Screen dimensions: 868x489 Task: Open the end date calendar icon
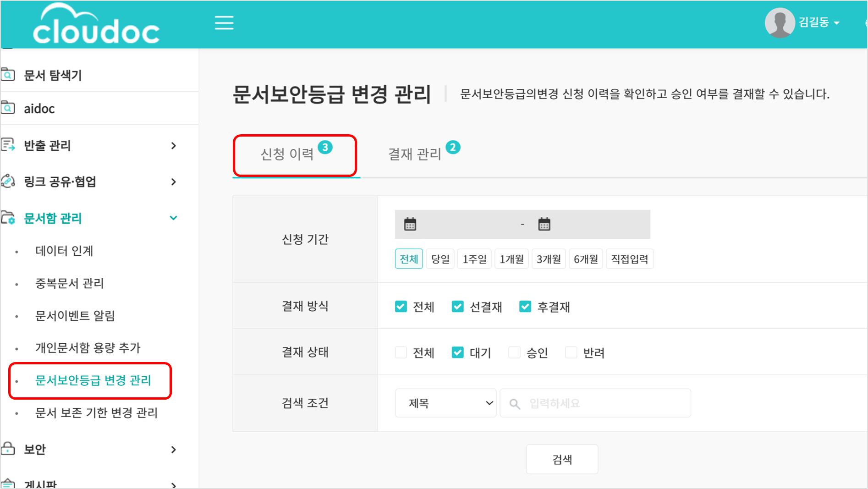(544, 225)
